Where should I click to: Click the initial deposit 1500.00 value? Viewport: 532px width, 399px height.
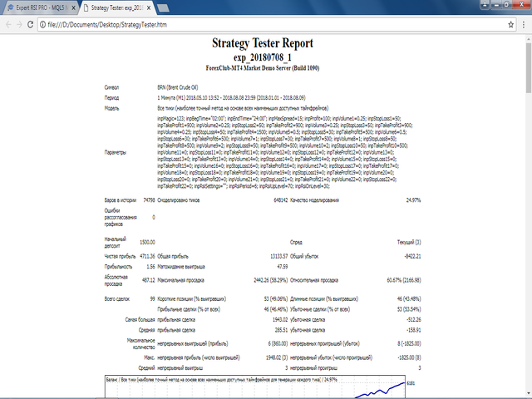point(147,242)
